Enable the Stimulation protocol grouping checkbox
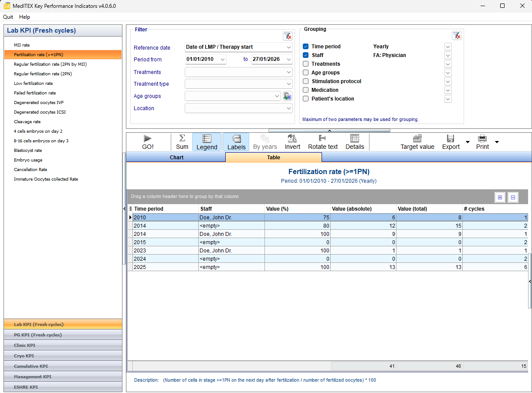Viewport: 532px width, 393px height. (306, 81)
